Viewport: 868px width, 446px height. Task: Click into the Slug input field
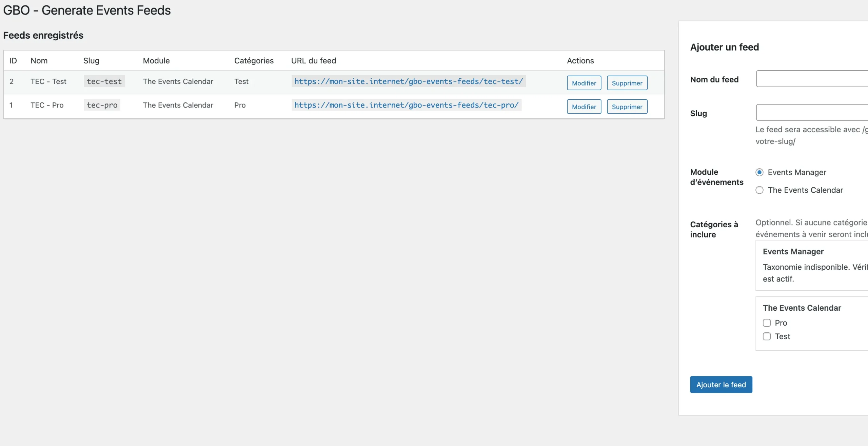pyautogui.click(x=812, y=113)
